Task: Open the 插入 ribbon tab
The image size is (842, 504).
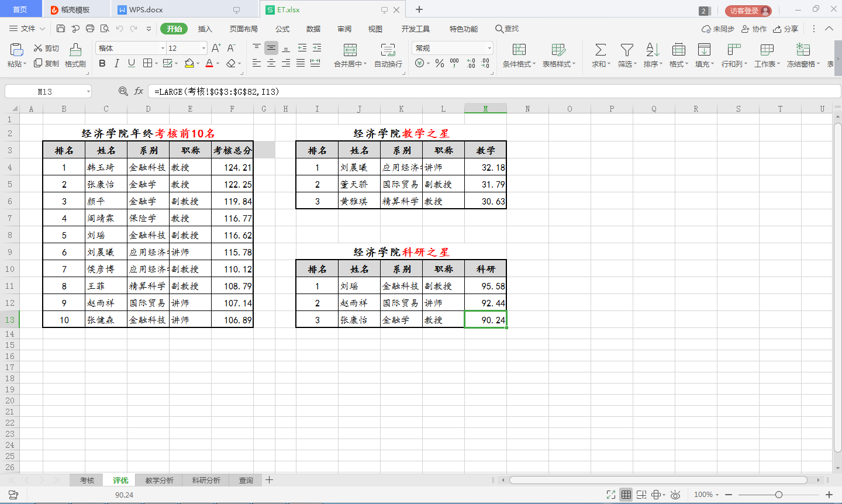Action: point(205,29)
